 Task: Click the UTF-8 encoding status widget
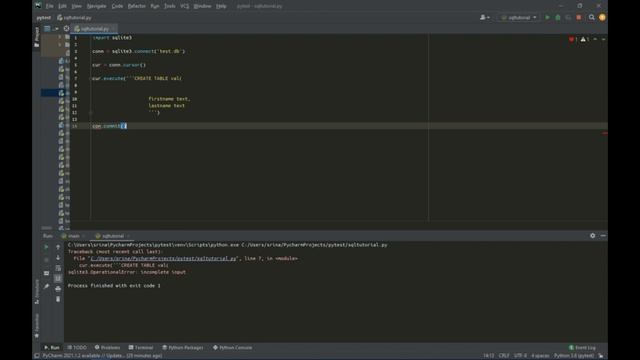(x=520, y=356)
